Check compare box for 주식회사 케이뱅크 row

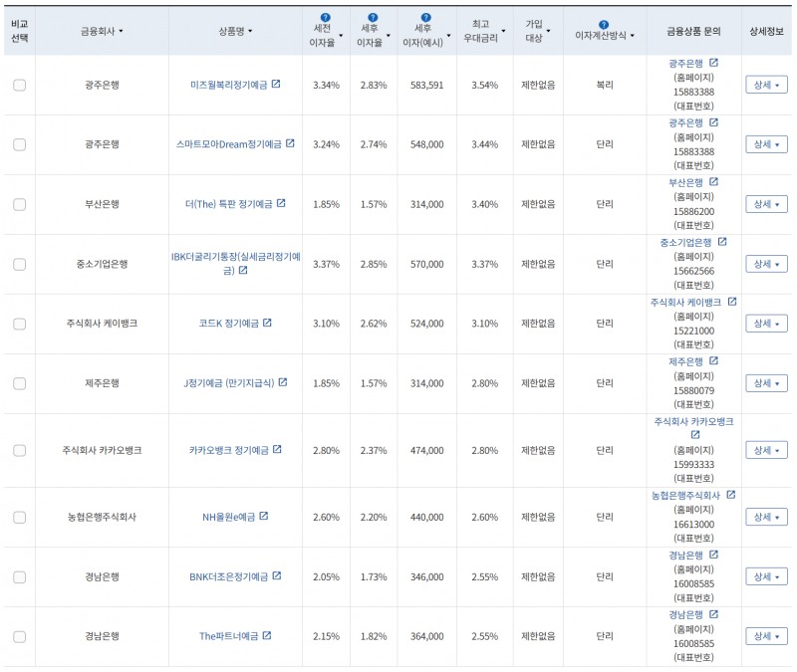click(19, 324)
